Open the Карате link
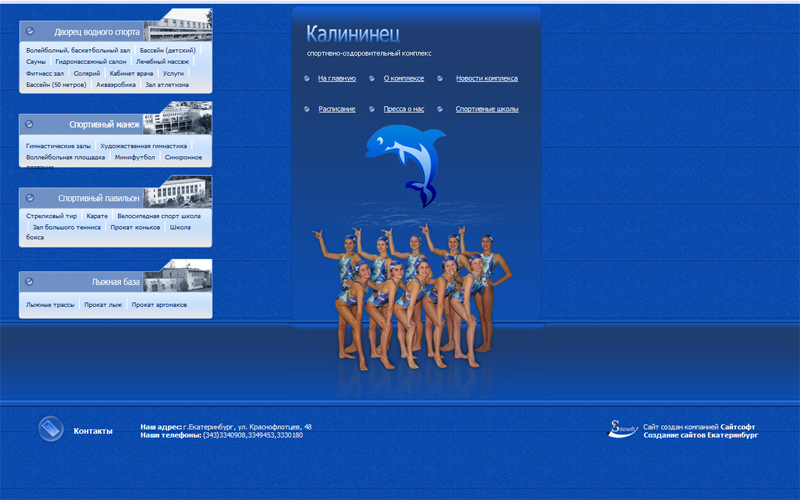Viewport: 800px width, 500px height. (x=97, y=216)
